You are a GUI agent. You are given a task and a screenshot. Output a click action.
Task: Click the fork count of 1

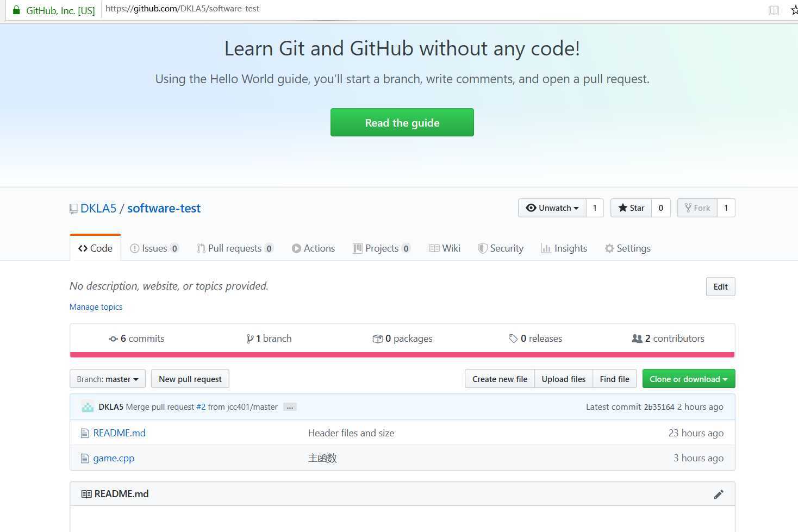726,208
